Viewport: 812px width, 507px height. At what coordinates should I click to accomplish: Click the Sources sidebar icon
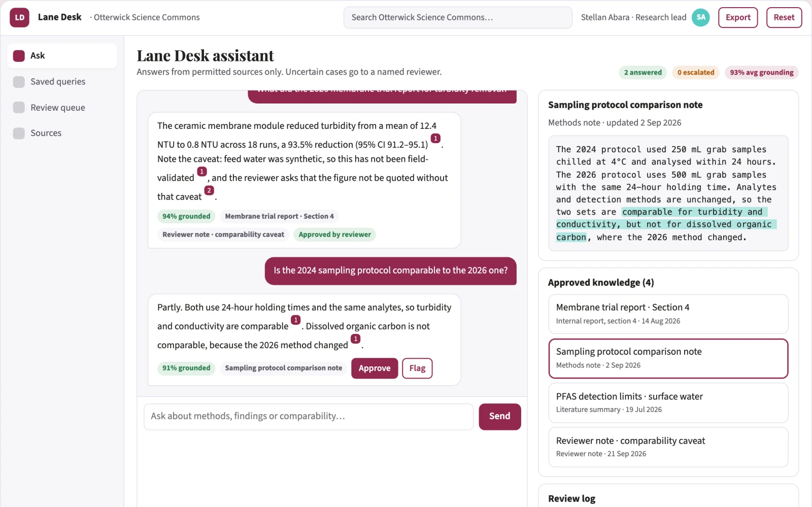(x=19, y=133)
